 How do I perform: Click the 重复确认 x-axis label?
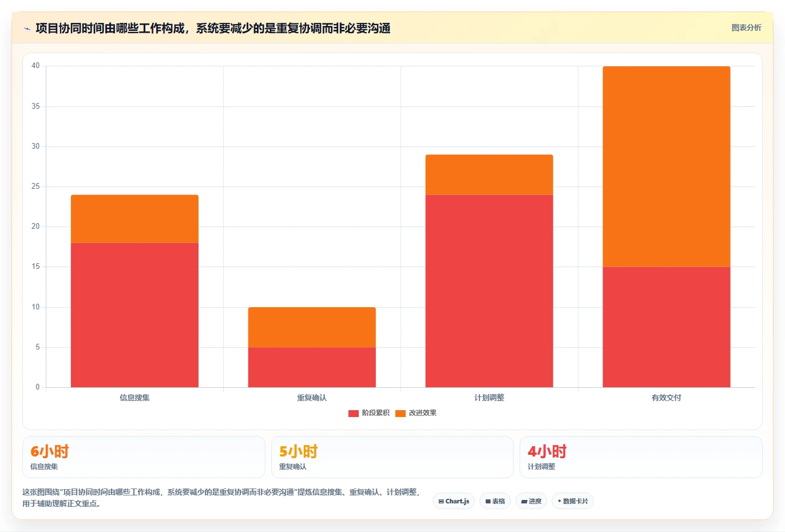312,398
